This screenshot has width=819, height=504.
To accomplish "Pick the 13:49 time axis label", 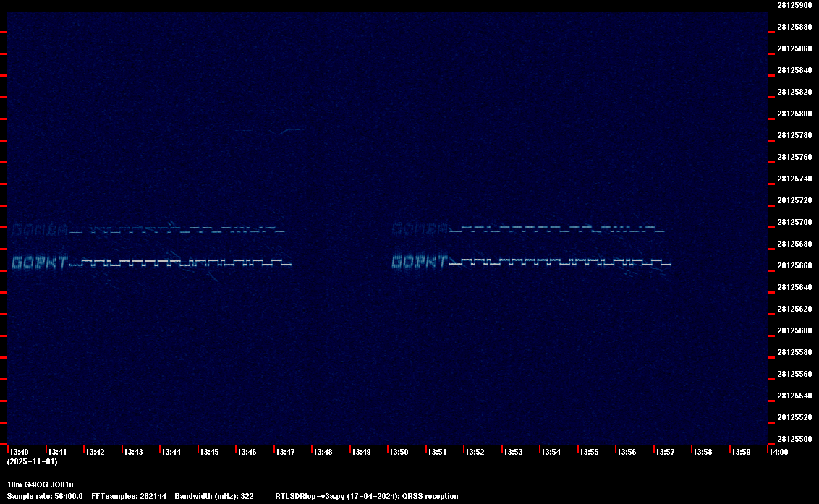I will pos(362,452).
